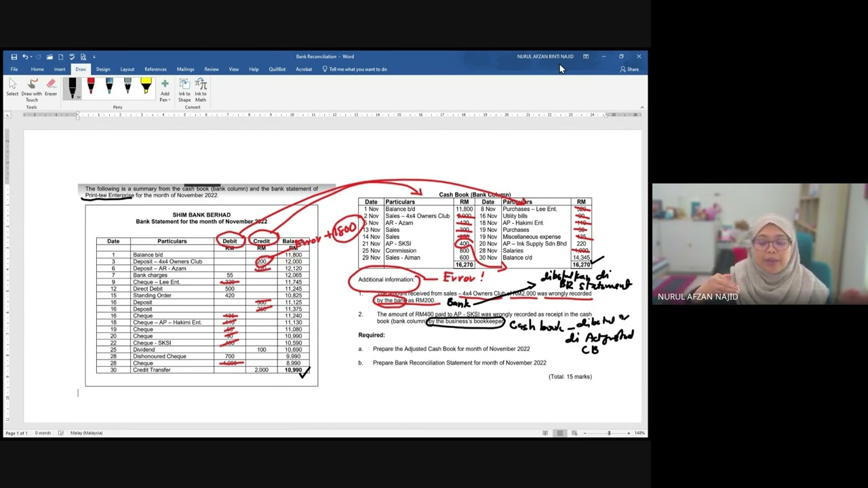Click 'Standing Order' row in bank statement
The width and height of the screenshot is (868, 488).
click(203, 296)
